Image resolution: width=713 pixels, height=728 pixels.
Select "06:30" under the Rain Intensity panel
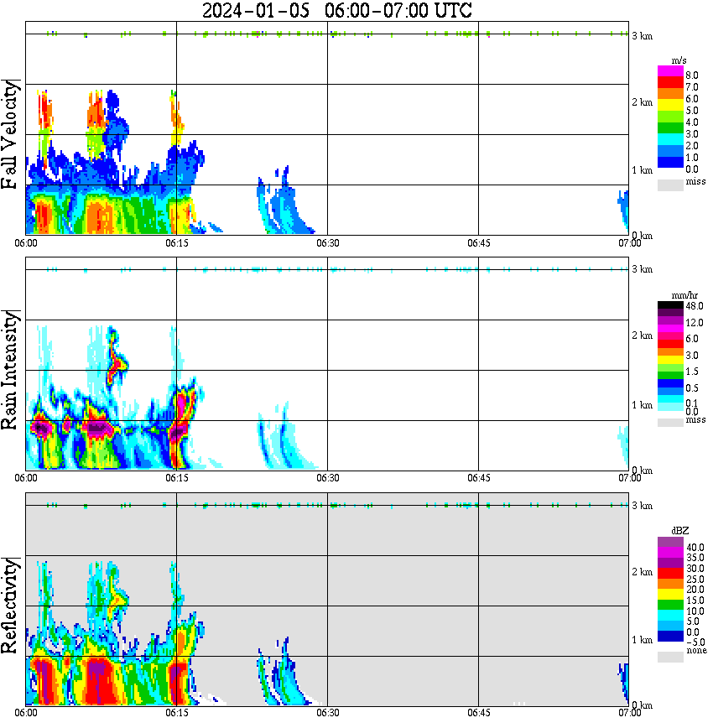[x=328, y=478]
